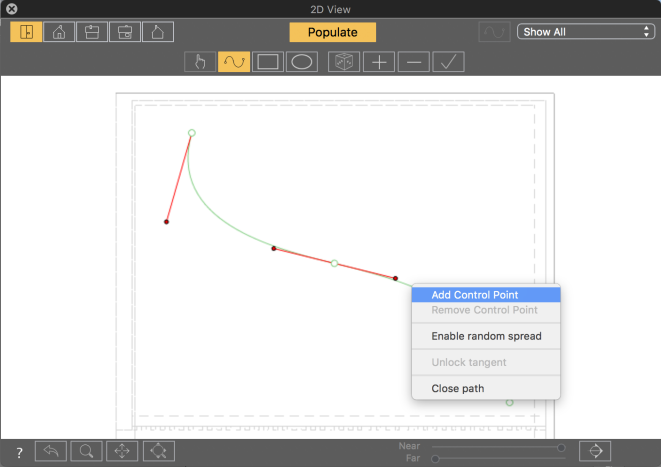The image size is (661, 467).
Task: Choose the second box view icon
Action: point(92,32)
